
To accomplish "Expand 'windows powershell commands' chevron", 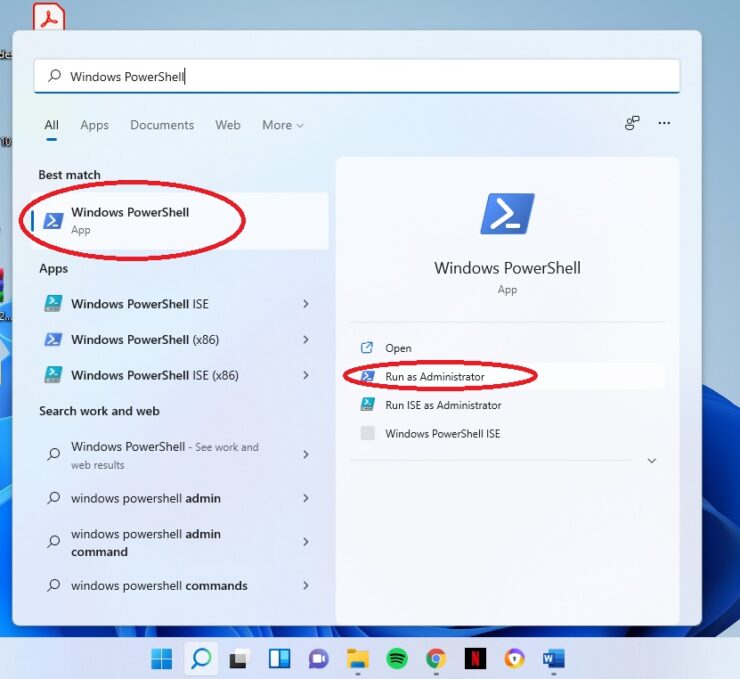I will click(x=306, y=586).
